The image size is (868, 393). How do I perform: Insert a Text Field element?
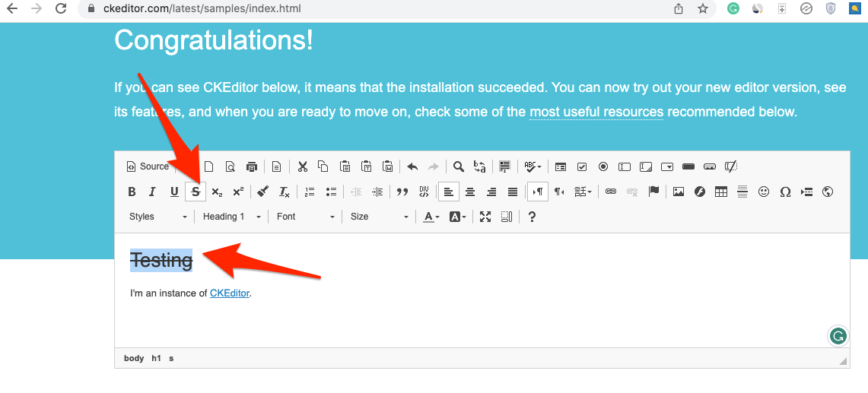tap(625, 166)
